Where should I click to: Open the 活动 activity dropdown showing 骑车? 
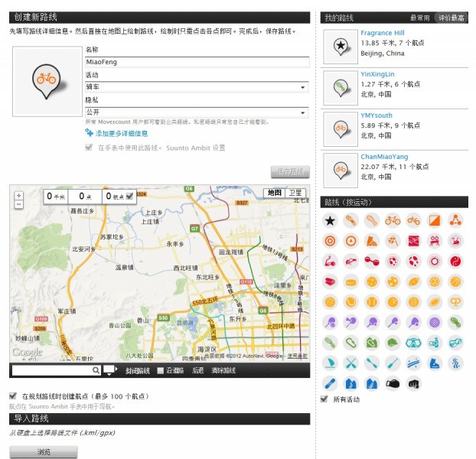(x=196, y=87)
